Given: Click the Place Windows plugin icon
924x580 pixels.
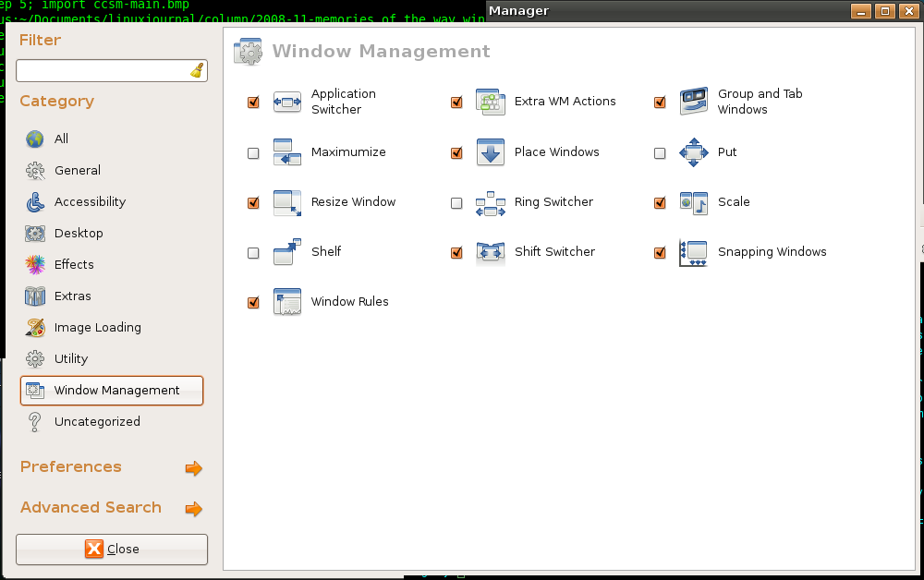Looking at the screenshot, I should 491,152.
